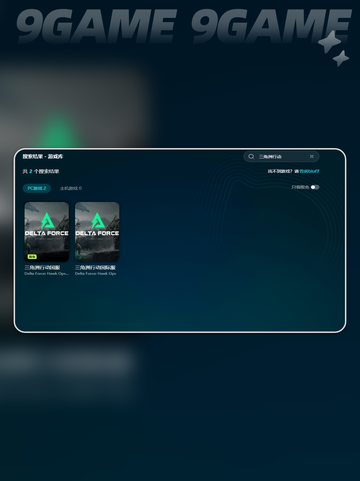Click the English subtitle under the first game

tap(46, 274)
